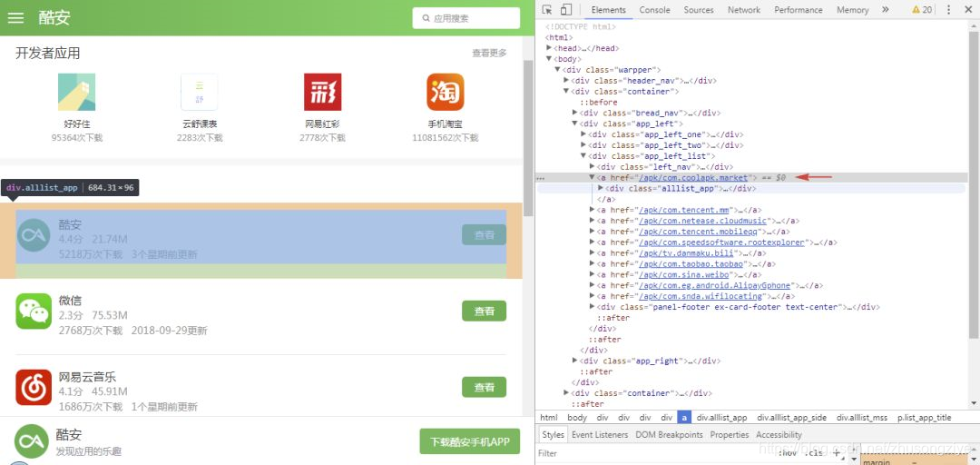
Task: Click the 酷安 logo title in header
Action: click(x=54, y=17)
